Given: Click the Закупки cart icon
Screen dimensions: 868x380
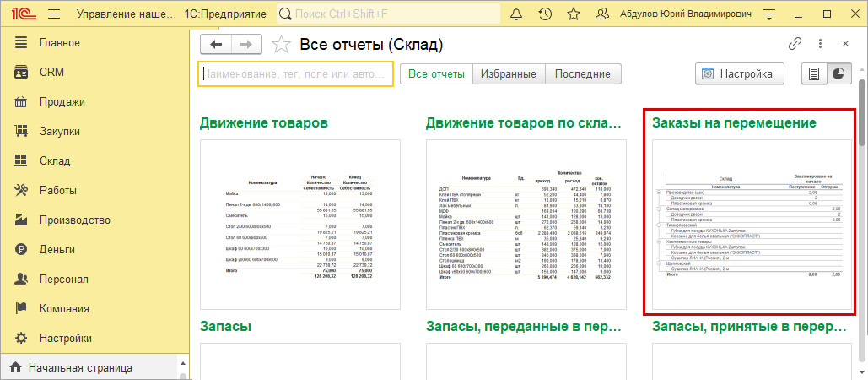Looking at the screenshot, I should [x=21, y=131].
